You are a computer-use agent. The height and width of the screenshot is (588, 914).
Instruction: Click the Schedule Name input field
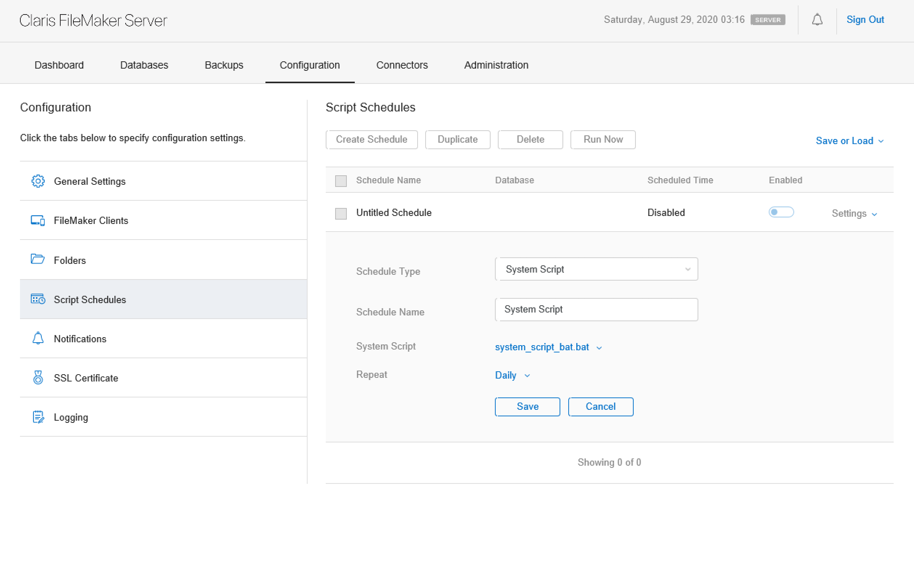pyautogui.click(x=596, y=309)
